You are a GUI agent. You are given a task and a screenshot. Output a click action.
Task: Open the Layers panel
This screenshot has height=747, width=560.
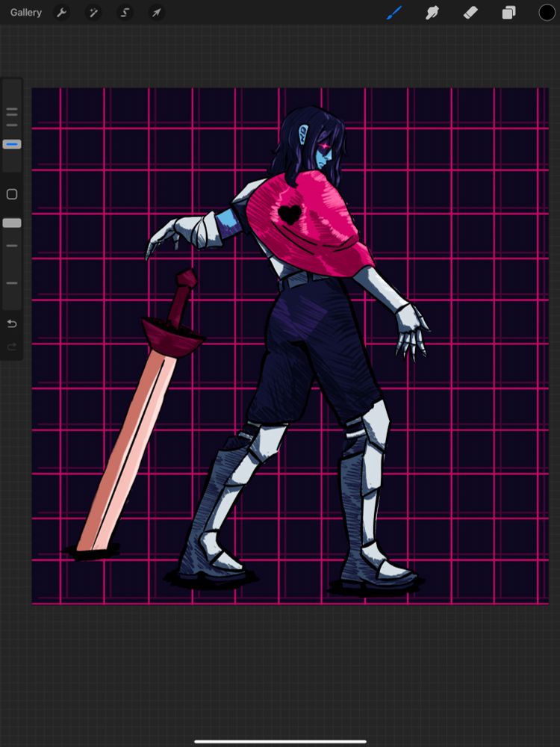[x=508, y=13]
